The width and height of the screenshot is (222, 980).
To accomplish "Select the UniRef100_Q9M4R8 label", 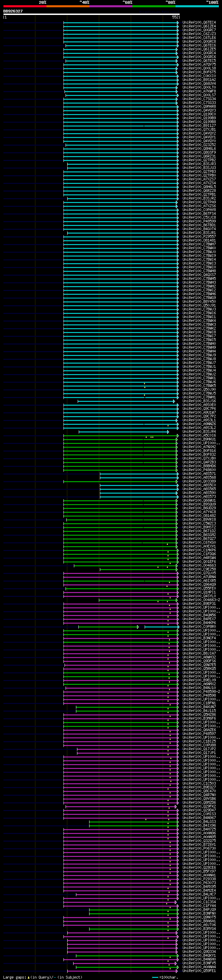I will click(x=199, y=106).
